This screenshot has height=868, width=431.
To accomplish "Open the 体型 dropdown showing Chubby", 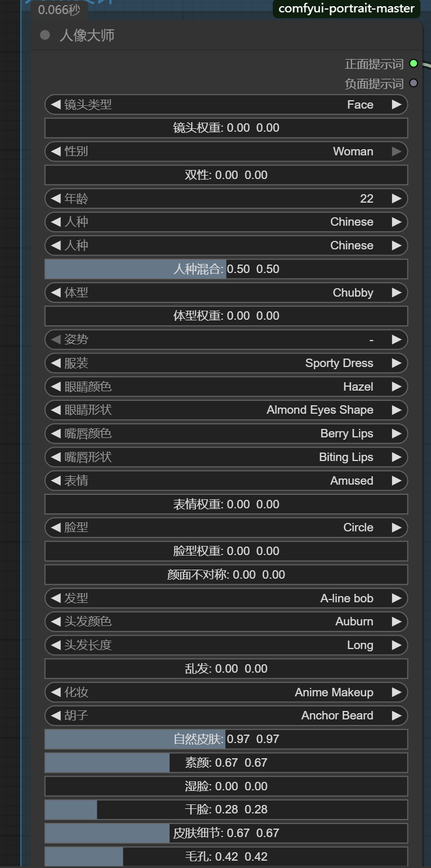I will 226,293.
